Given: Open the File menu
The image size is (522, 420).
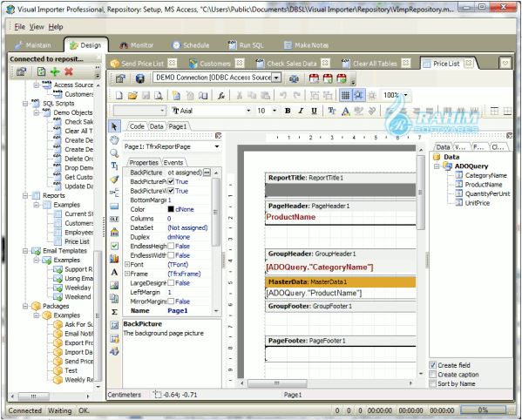Looking at the screenshot, I should click(20, 27).
